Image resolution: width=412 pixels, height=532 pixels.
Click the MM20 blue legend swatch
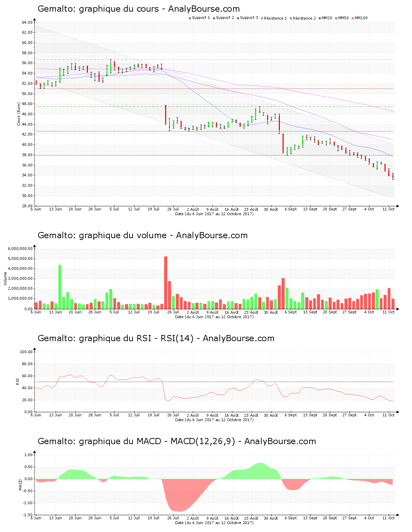[x=320, y=18]
